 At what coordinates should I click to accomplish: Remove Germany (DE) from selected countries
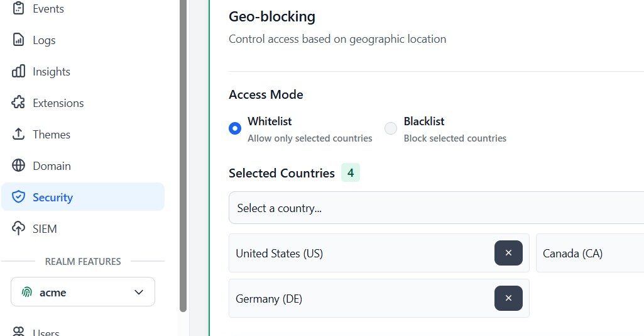(508, 298)
